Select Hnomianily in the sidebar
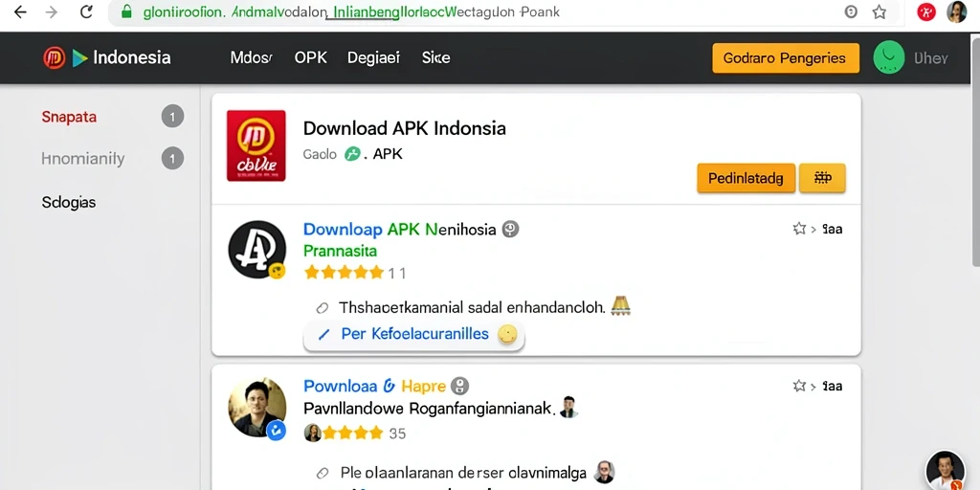 [83, 159]
